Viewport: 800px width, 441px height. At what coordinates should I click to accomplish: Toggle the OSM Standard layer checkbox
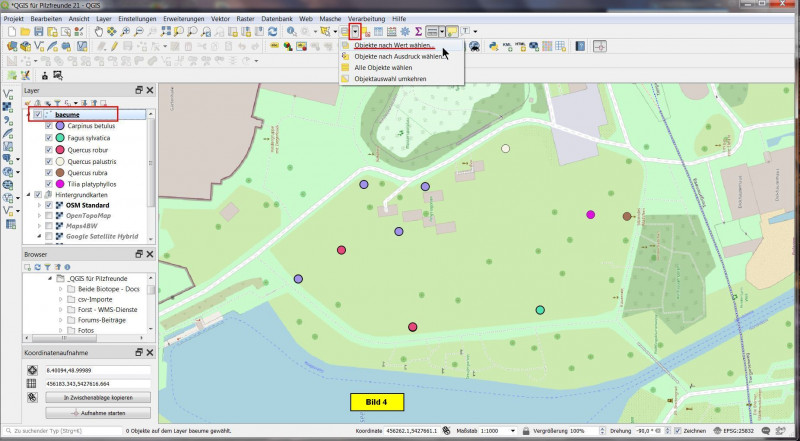48,205
